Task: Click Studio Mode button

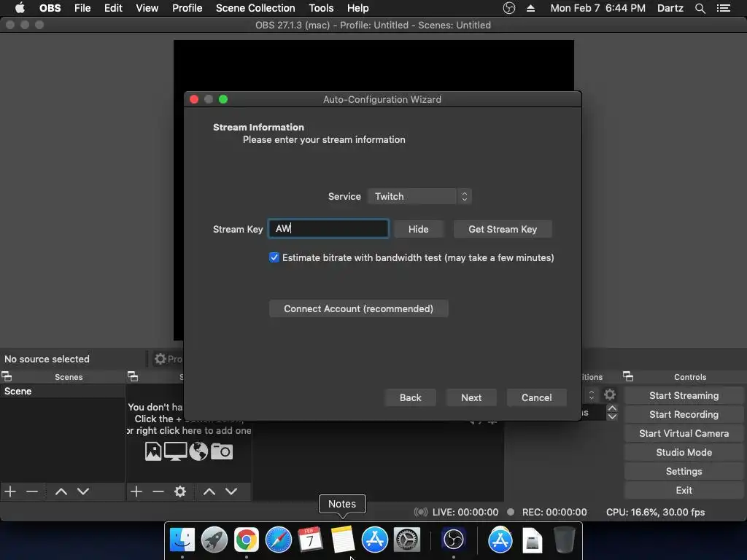Action: [x=684, y=452]
